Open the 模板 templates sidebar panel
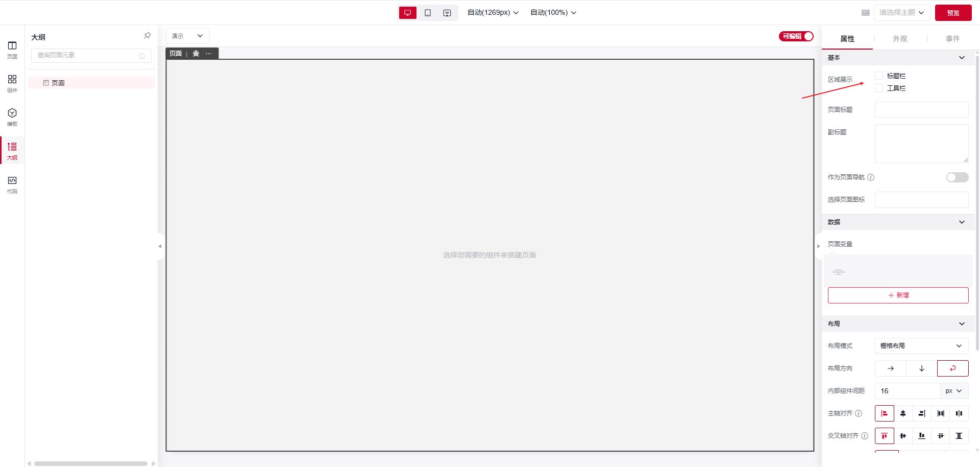The height and width of the screenshot is (467, 980). pyautogui.click(x=12, y=116)
